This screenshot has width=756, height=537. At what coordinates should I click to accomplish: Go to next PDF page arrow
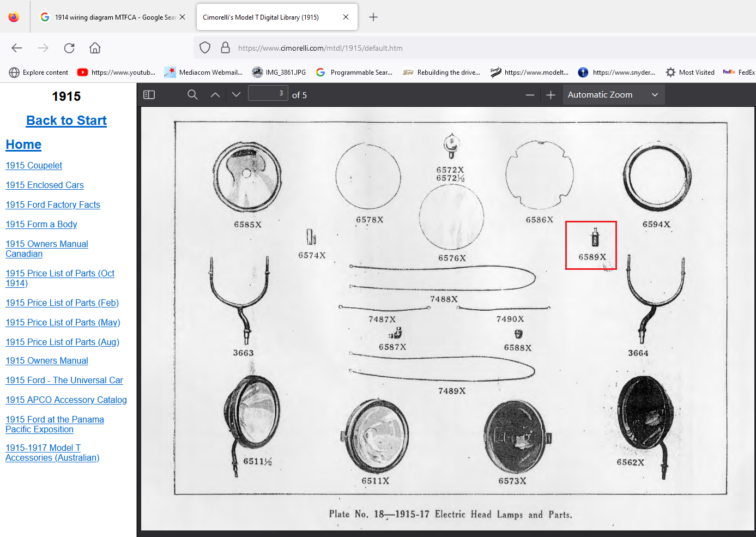[236, 95]
